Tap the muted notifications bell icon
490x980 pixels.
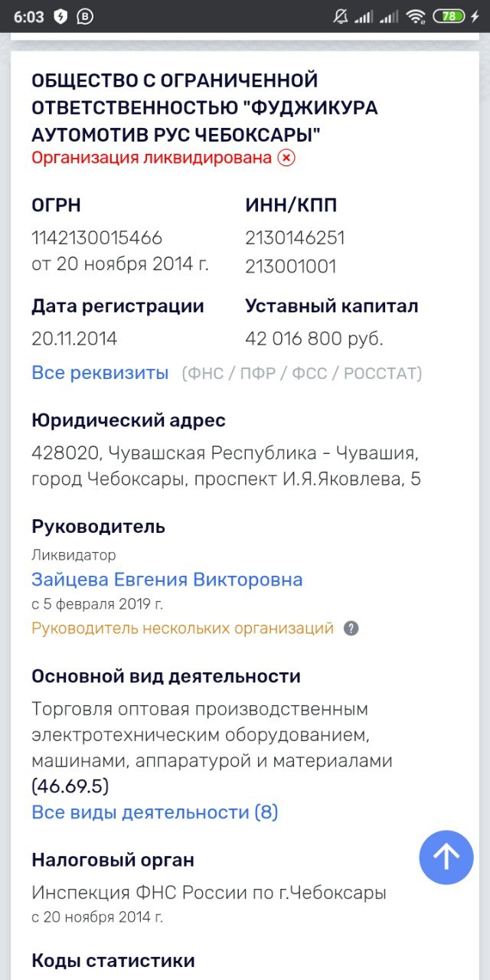tap(341, 16)
